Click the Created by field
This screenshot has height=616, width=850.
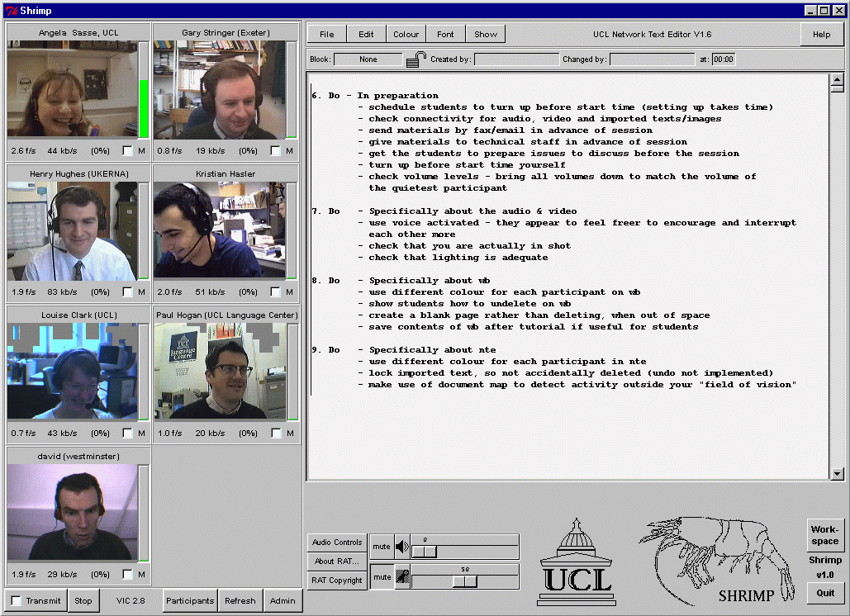click(x=516, y=59)
